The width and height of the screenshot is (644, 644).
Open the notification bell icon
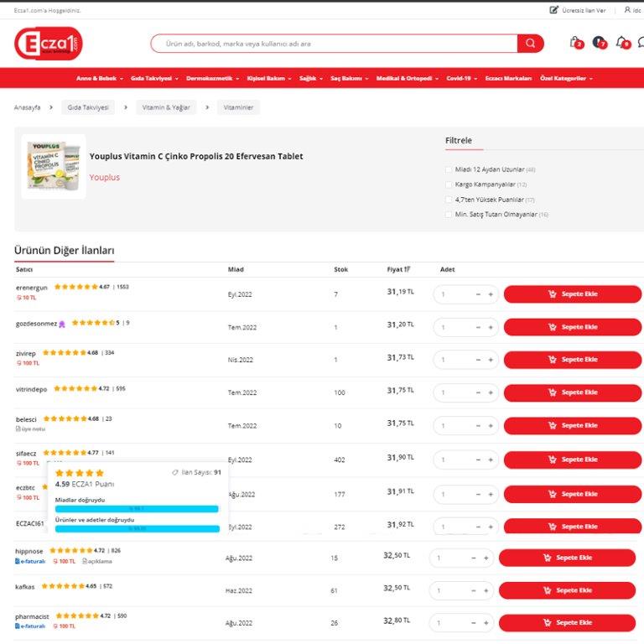point(622,42)
